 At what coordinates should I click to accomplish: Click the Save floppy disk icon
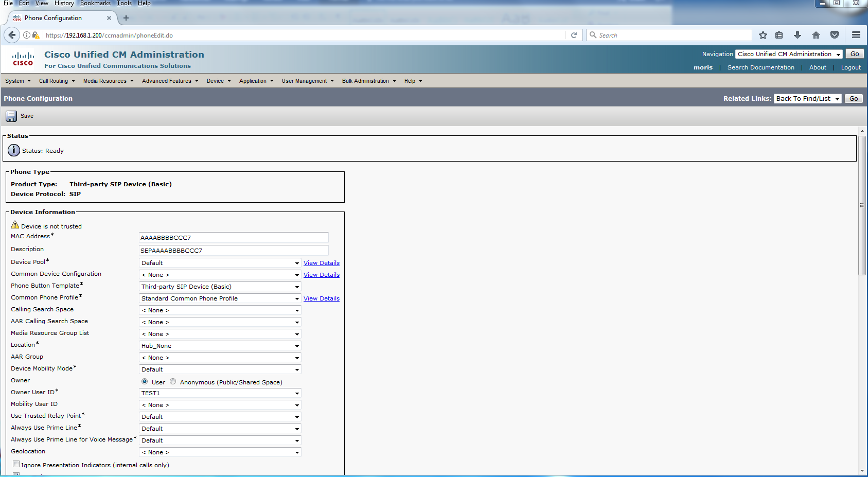point(11,116)
